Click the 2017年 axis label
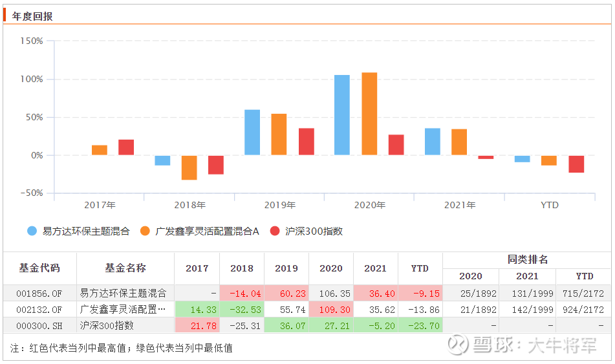 100,205
